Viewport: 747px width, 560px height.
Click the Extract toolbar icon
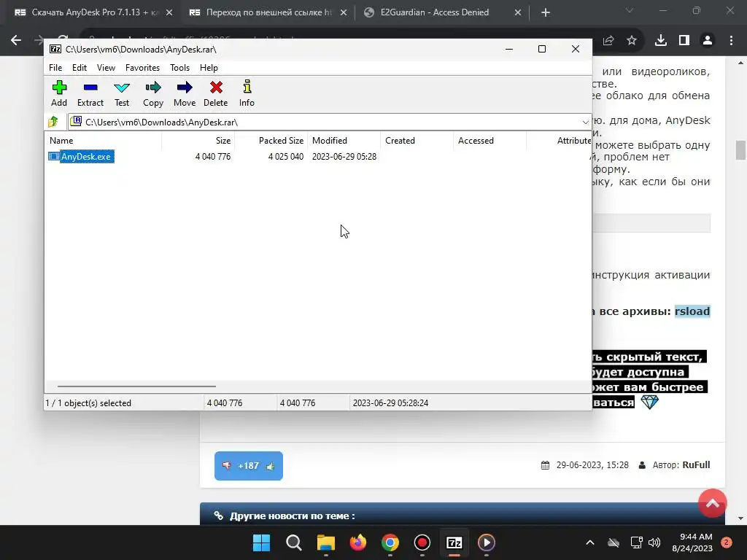pyautogui.click(x=90, y=93)
